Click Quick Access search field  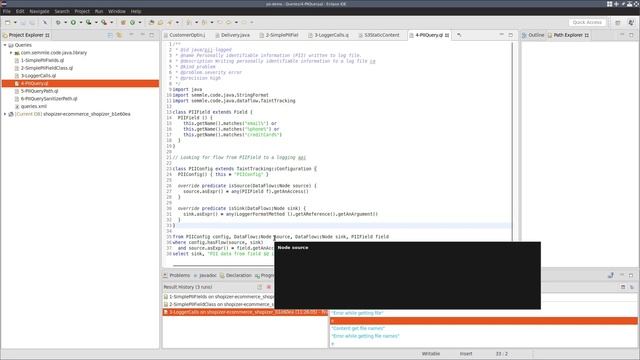(x=587, y=22)
